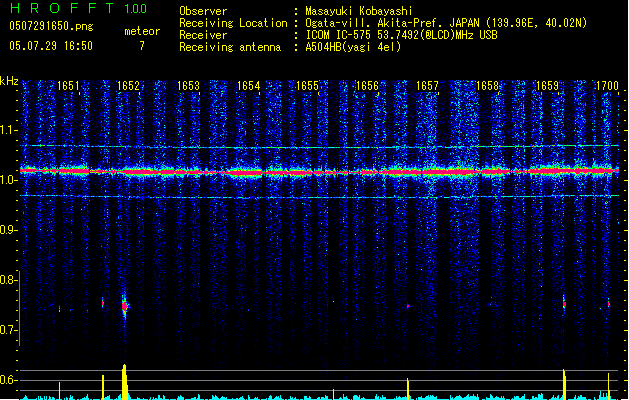This screenshot has height=400, width=629.
Task: Click the yellow power peak near 1659
Action: point(564,384)
